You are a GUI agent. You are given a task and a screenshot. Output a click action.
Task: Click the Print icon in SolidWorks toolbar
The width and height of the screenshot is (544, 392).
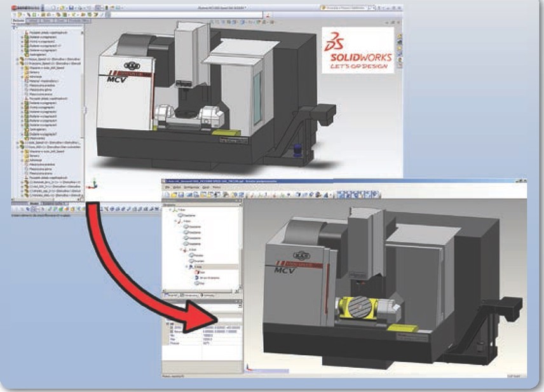coord(80,8)
